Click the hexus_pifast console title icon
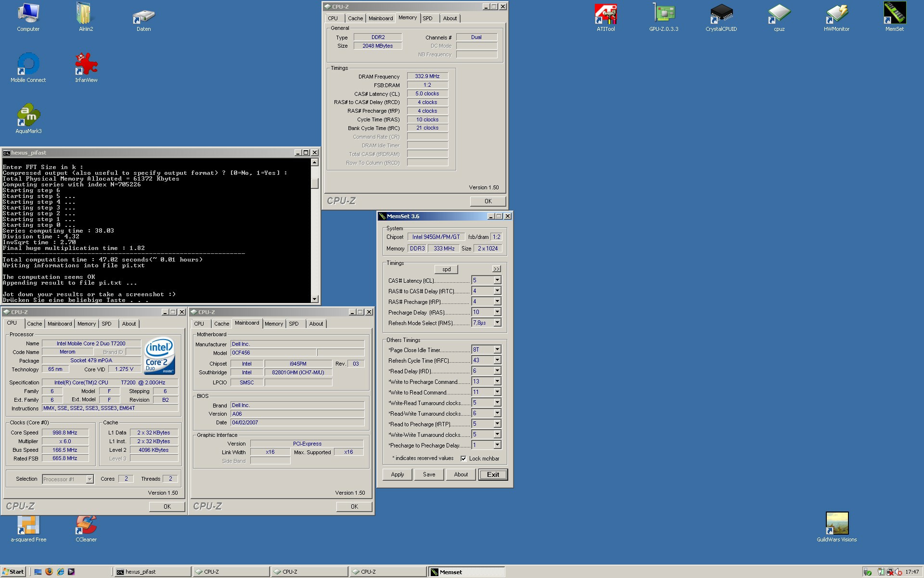Viewport: 924px width, 578px height. click(6, 153)
